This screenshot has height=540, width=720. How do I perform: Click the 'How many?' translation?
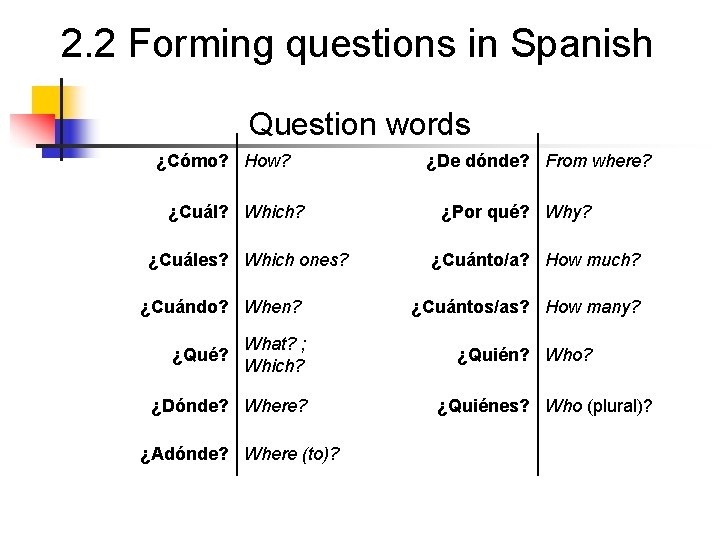pos(593,308)
